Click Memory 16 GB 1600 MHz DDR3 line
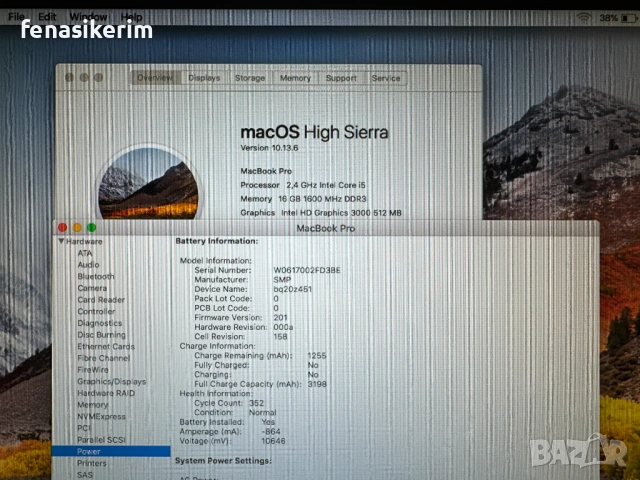Image resolution: width=640 pixels, height=480 pixels. point(303,199)
